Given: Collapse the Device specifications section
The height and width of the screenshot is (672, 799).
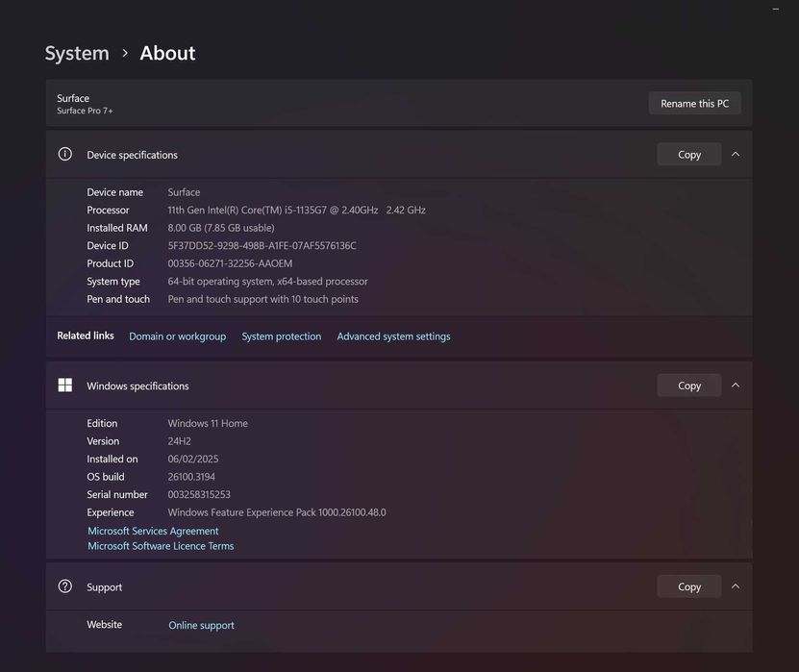Looking at the screenshot, I should (736, 154).
